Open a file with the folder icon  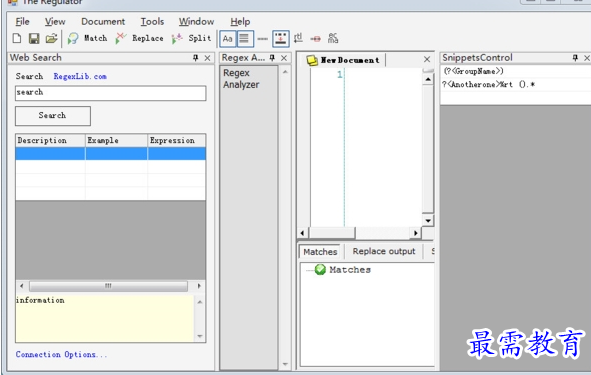point(51,38)
